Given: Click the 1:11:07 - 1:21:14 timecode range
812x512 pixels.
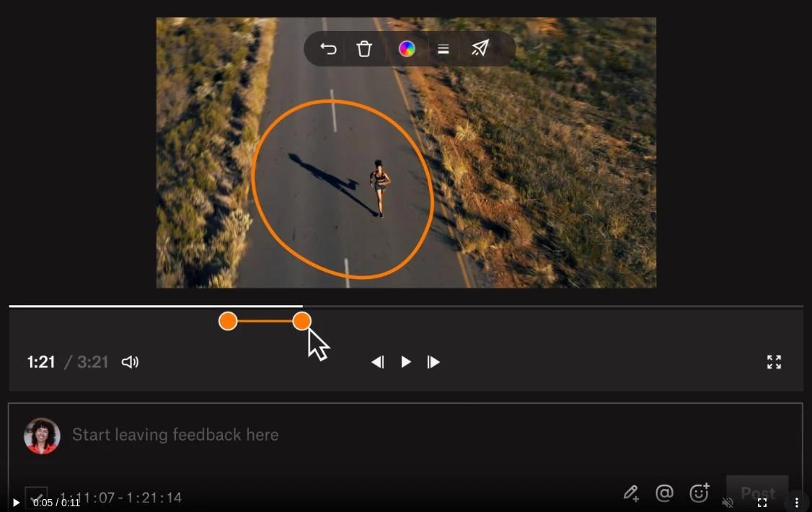Looking at the screenshot, I should [120, 498].
